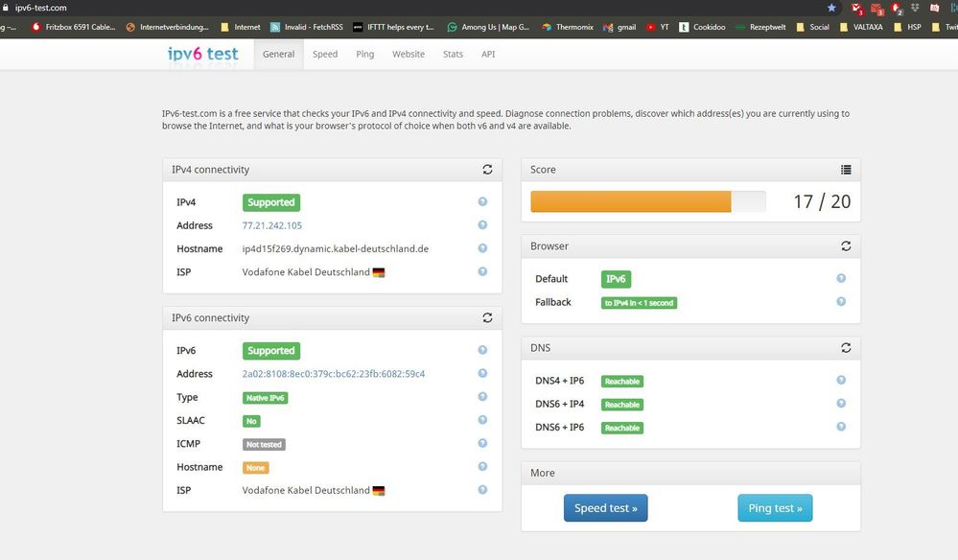
Task: Open help for the DNS4 + IP6 row
Action: pyautogui.click(x=841, y=380)
